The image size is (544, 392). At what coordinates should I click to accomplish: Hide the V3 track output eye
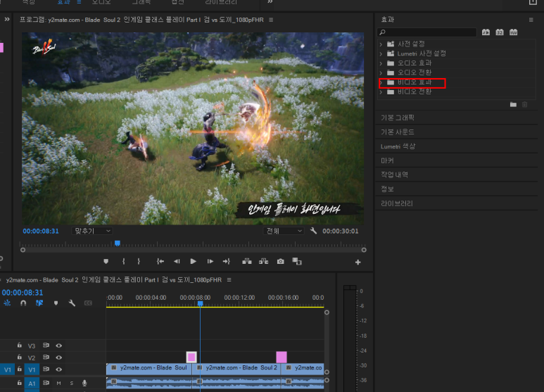point(59,346)
